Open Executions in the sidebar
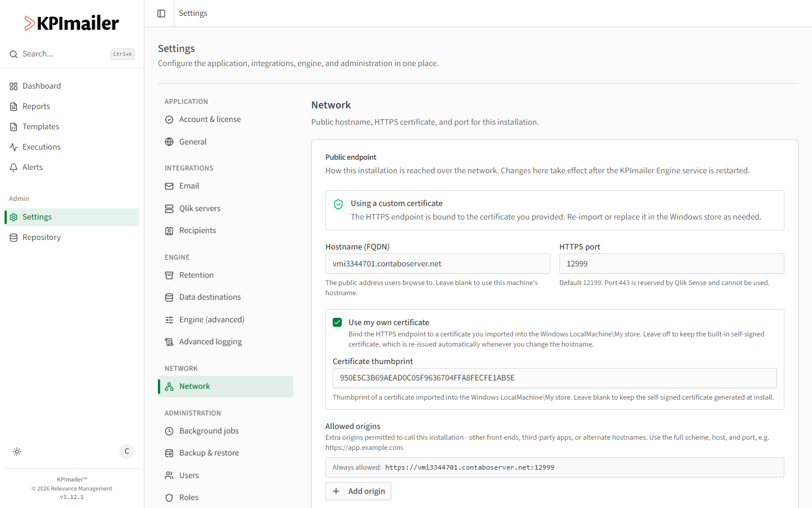 72,147
